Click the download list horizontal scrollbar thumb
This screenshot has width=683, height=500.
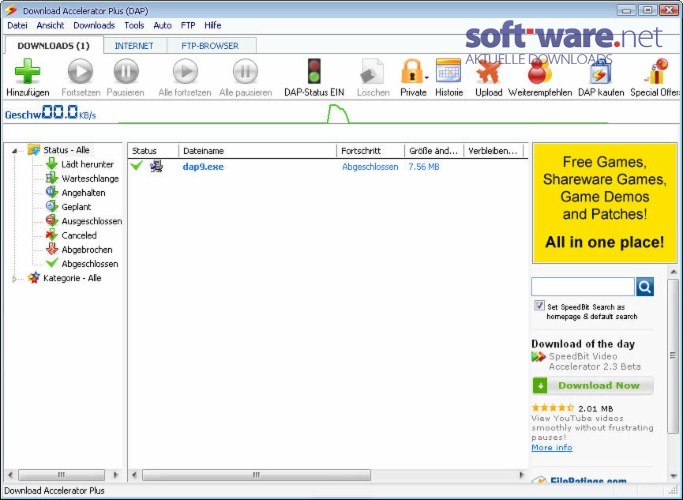pos(257,475)
